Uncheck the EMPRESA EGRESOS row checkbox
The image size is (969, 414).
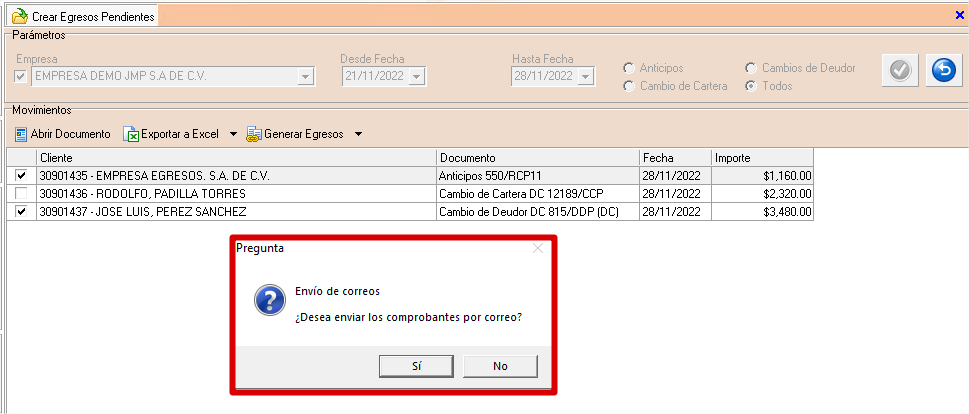21,175
